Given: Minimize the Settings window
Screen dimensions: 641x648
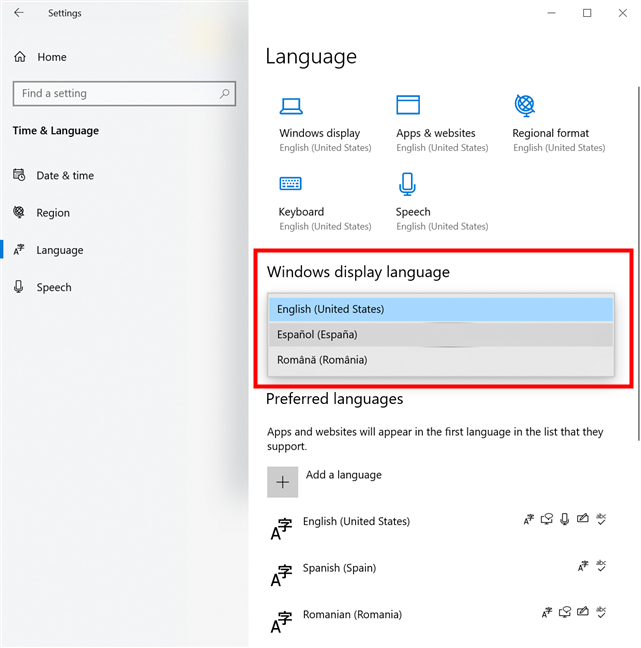Looking at the screenshot, I should tap(551, 13).
